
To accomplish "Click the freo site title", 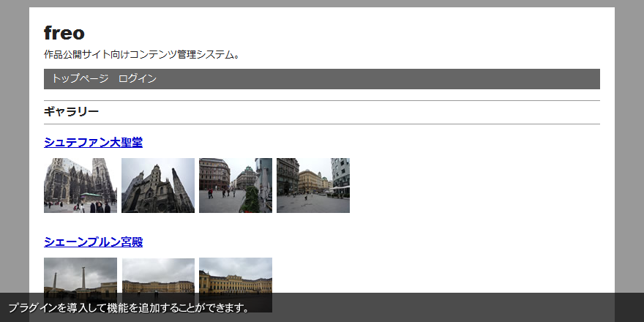I will [64, 33].
